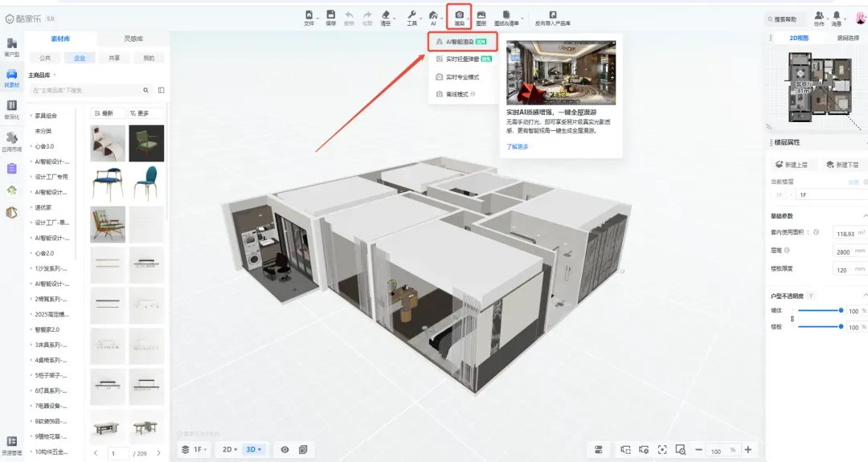
Task: Select the 共享 filter button
Action: click(114, 58)
